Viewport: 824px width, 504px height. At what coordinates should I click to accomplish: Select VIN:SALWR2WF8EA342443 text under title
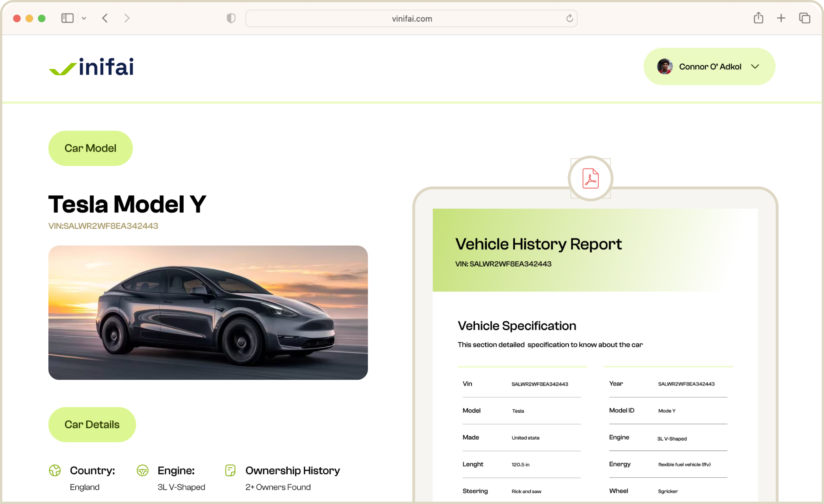103,226
